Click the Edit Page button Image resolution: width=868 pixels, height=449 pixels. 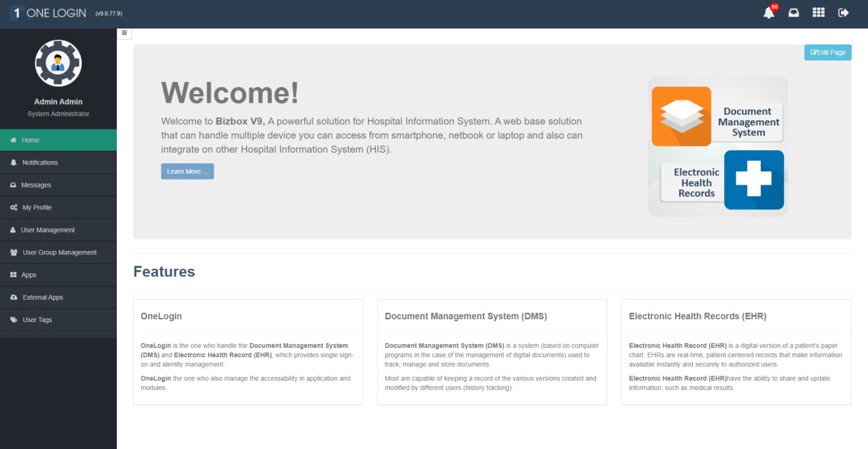pyautogui.click(x=828, y=53)
